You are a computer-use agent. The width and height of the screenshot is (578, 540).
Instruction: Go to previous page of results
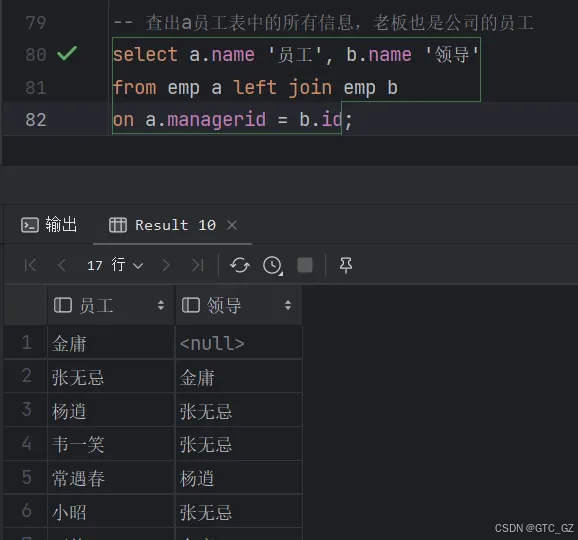(62, 265)
